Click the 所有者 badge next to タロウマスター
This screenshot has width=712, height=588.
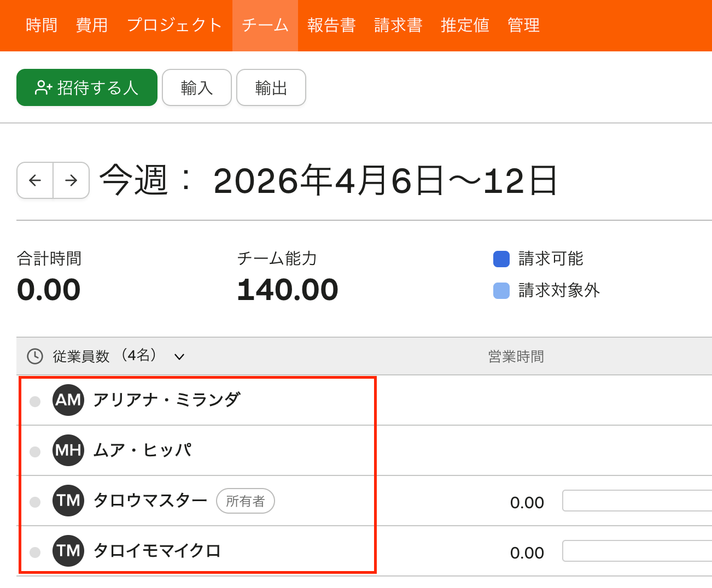click(246, 501)
